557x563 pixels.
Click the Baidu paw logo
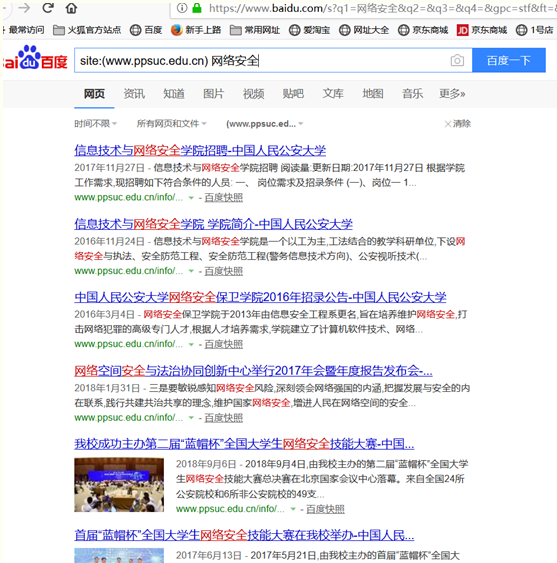coord(35,57)
